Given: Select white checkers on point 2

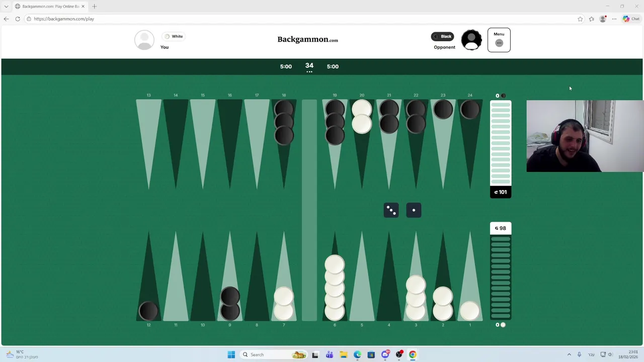Looking at the screenshot, I should click(x=443, y=304).
